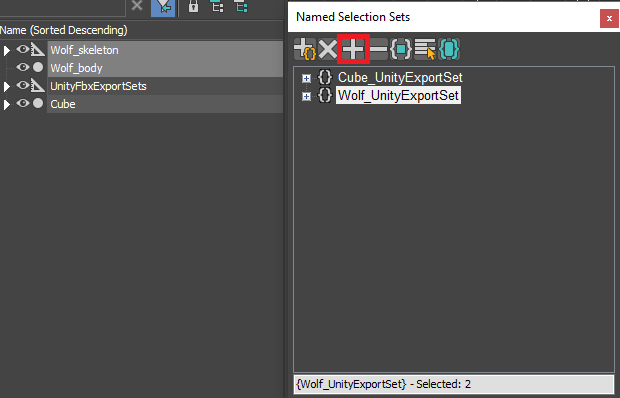This screenshot has height=398, width=620.
Task: Click the status field showing Selected: 2
Action: click(454, 384)
